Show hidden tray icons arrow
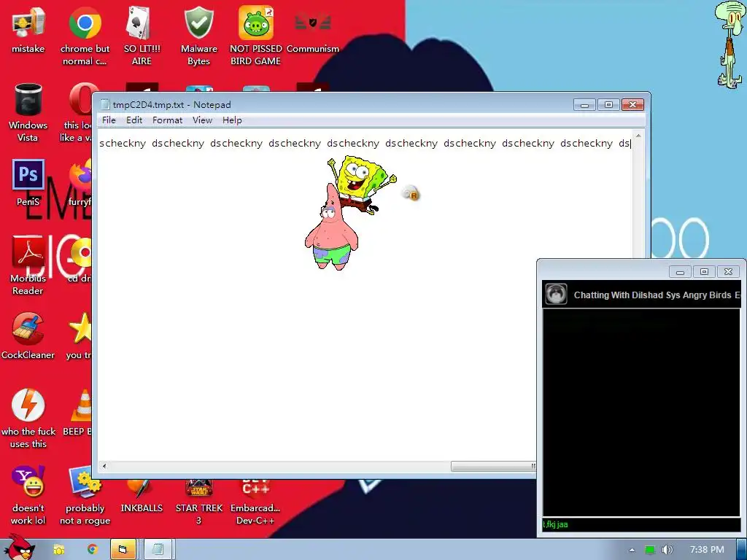The image size is (747, 560). pyautogui.click(x=632, y=550)
